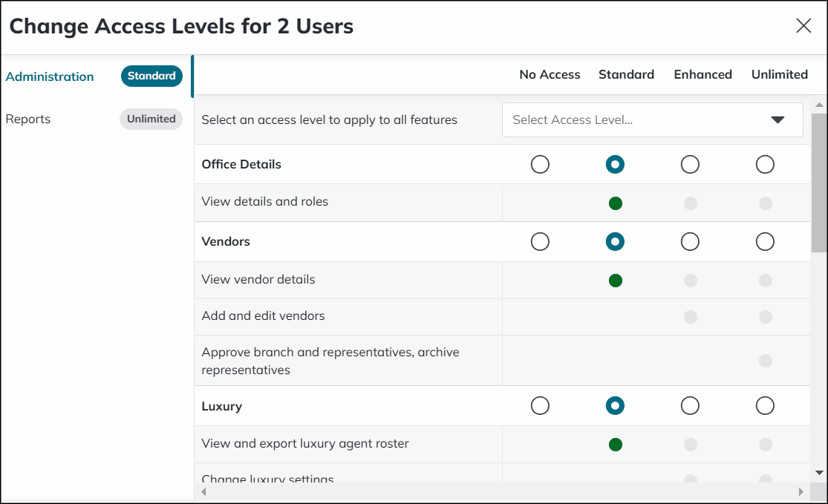Click green dot for View and export luxury agent roster

(x=615, y=445)
